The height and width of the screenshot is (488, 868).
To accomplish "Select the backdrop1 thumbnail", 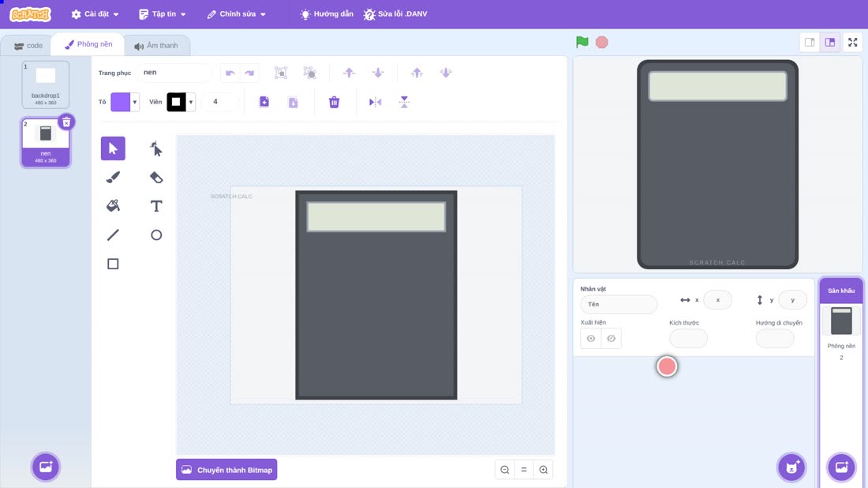I will 46,84.
